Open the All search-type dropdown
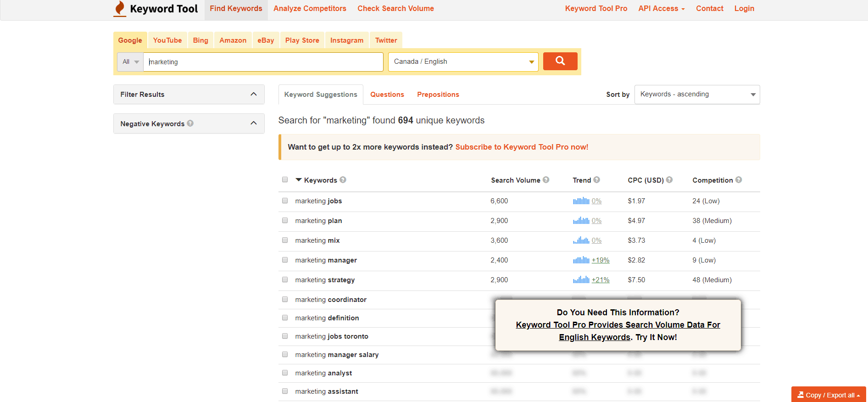This screenshot has height=402, width=868. pyautogui.click(x=130, y=62)
